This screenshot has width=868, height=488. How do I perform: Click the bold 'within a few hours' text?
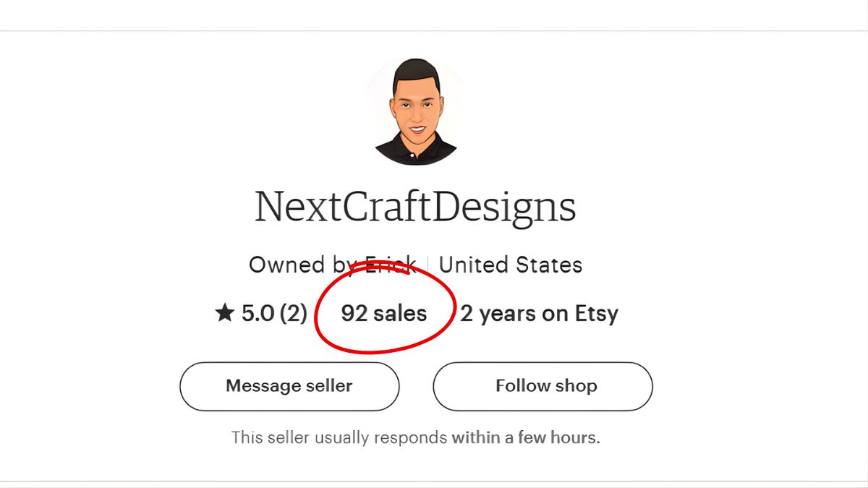tap(526, 437)
